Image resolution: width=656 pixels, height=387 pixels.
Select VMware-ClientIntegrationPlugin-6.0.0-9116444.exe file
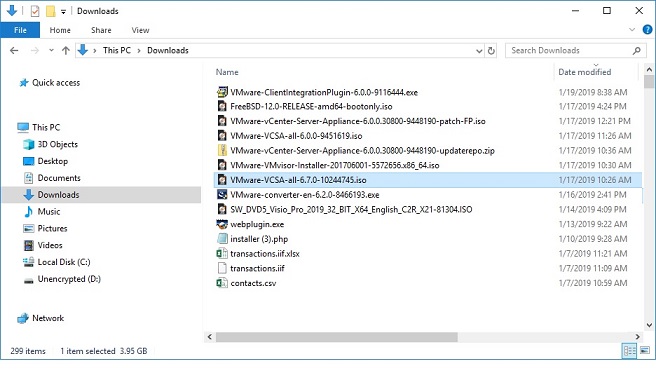pyautogui.click(x=324, y=92)
